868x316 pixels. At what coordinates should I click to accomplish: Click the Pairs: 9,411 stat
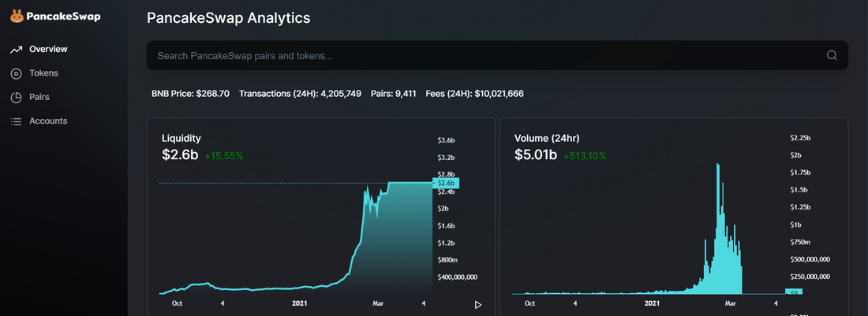tap(394, 94)
